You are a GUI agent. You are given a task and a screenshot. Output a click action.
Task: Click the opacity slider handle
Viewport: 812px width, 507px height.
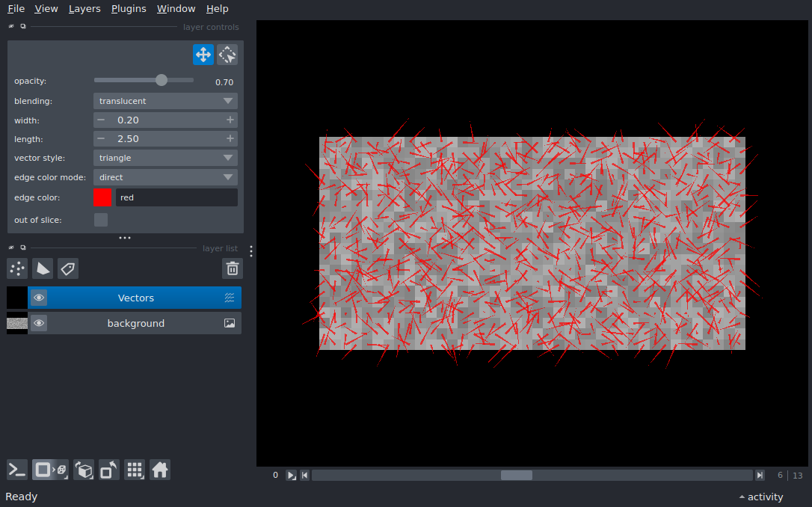[x=162, y=80]
